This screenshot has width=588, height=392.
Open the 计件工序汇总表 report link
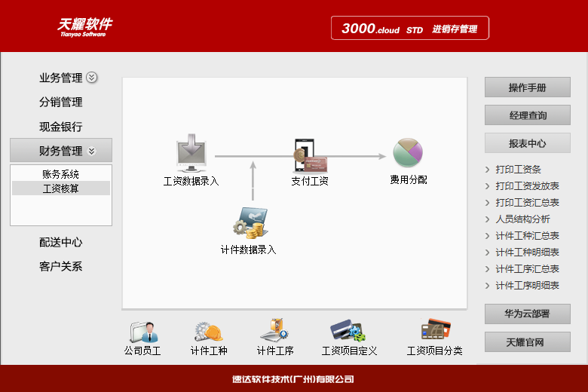coord(527,269)
